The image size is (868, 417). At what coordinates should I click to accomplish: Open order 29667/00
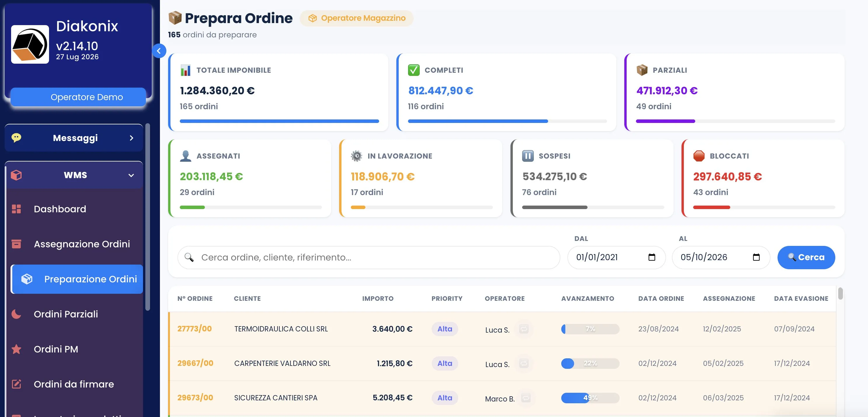pyautogui.click(x=195, y=363)
